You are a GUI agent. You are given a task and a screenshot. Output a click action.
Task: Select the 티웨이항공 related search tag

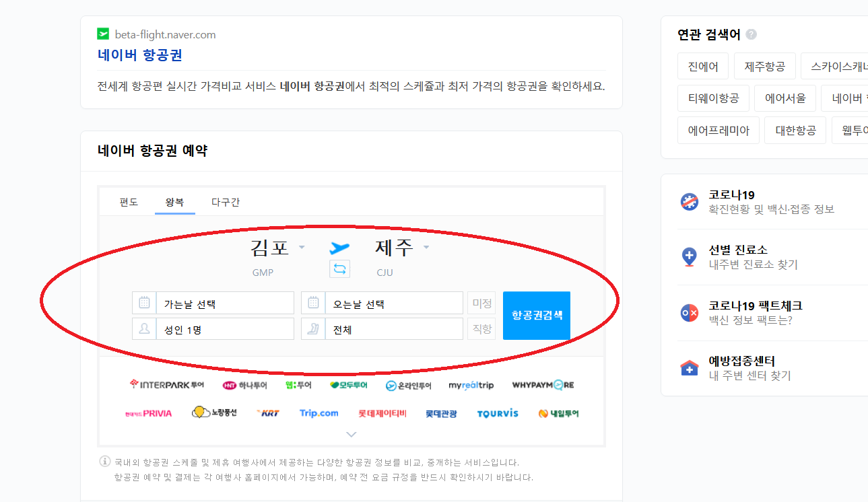point(713,98)
